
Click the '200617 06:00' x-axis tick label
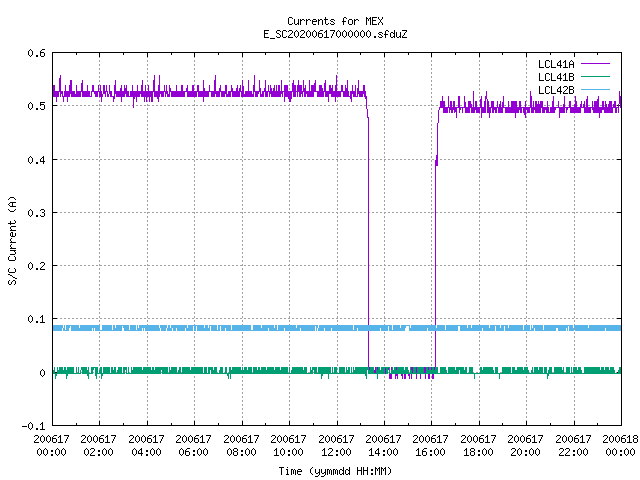point(193,445)
